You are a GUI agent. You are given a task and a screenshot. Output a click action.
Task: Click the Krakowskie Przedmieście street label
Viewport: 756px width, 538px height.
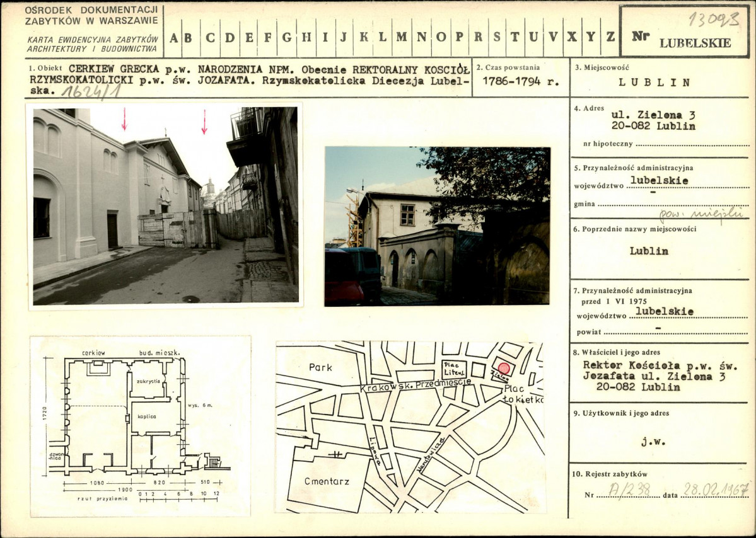click(416, 382)
